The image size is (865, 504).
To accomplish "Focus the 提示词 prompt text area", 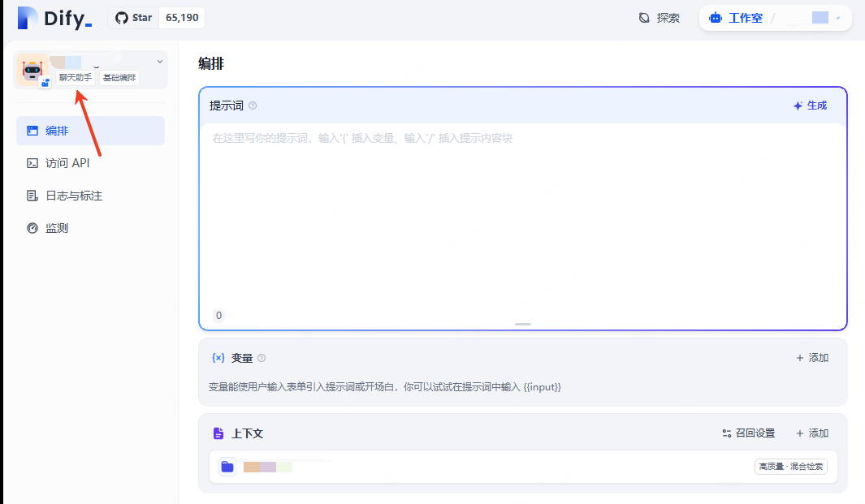I will point(522,215).
